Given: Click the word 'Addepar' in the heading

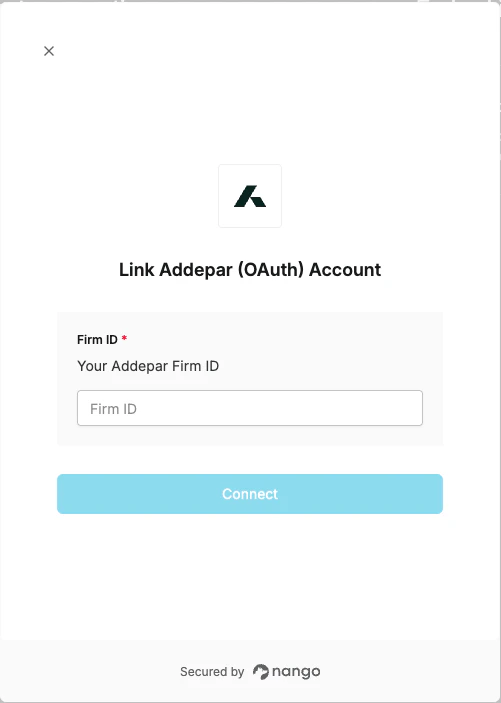Looking at the screenshot, I should coord(196,270).
